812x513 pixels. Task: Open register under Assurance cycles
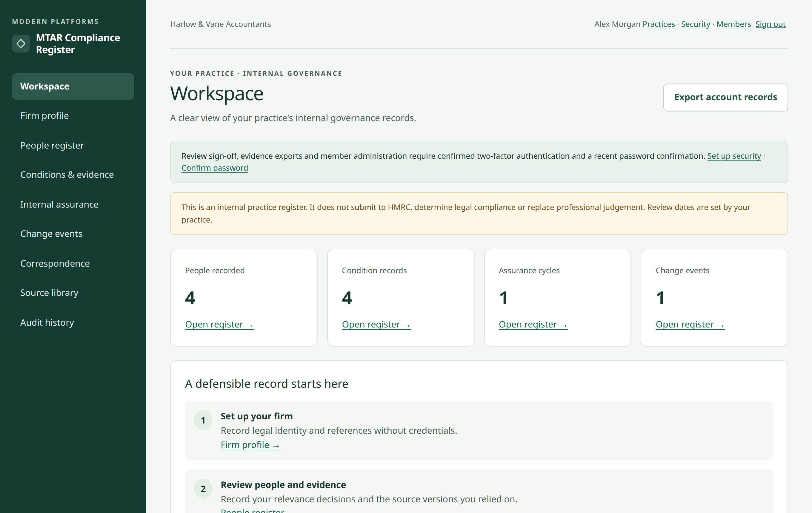click(x=533, y=325)
